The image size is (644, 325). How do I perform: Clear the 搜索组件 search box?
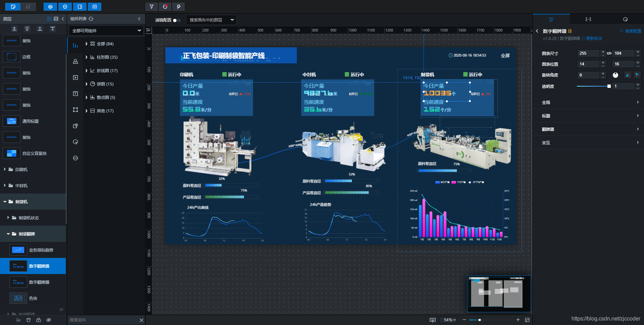pos(142,320)
